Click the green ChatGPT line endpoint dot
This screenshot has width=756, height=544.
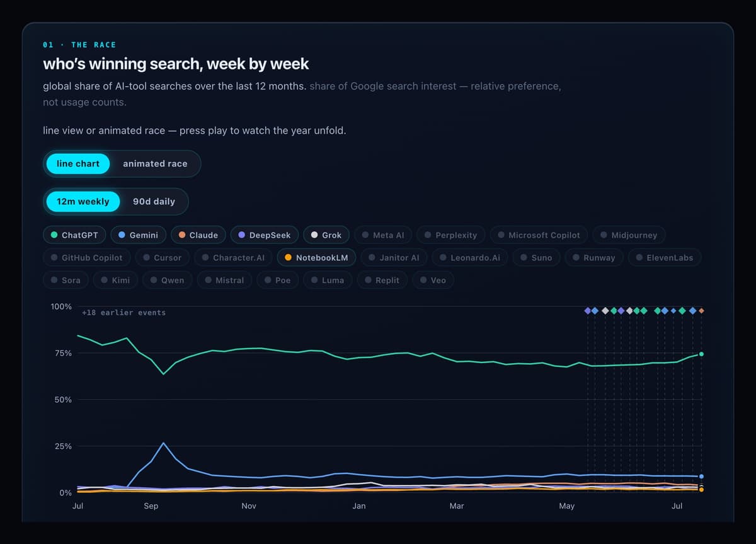[x=701, y=354]
